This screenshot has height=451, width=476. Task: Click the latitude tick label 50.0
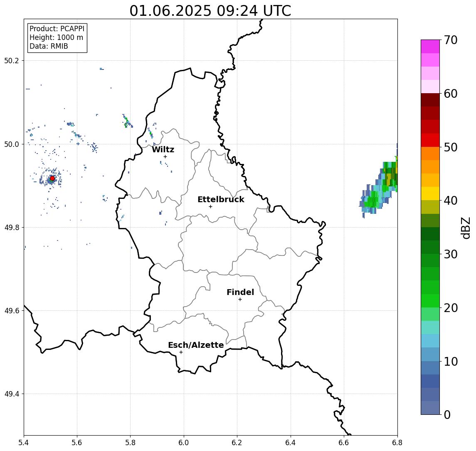12,144
